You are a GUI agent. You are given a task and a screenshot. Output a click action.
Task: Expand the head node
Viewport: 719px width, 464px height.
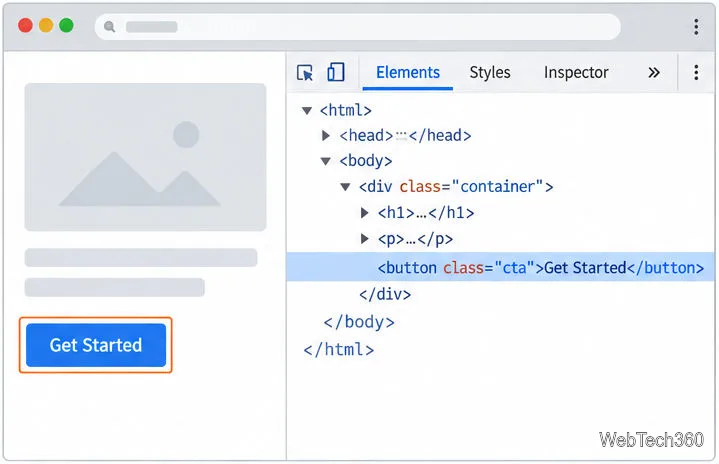pos(326,135)
